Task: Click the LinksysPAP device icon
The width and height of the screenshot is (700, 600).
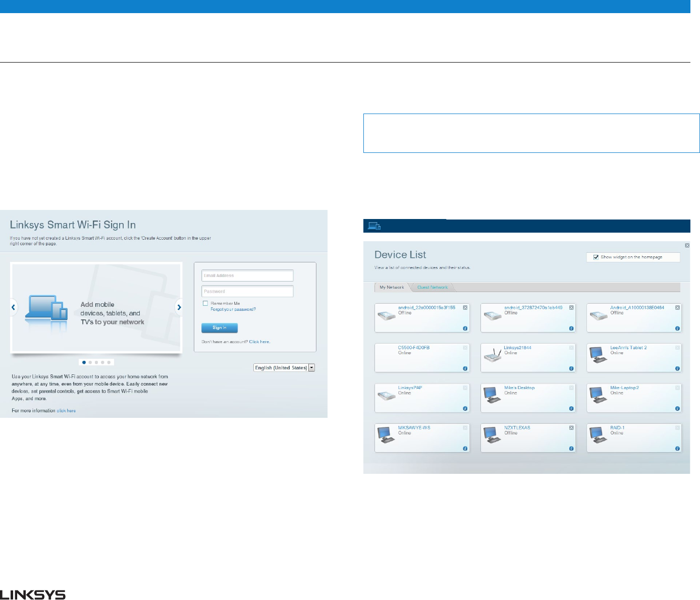Action: (x=387, y=396)
